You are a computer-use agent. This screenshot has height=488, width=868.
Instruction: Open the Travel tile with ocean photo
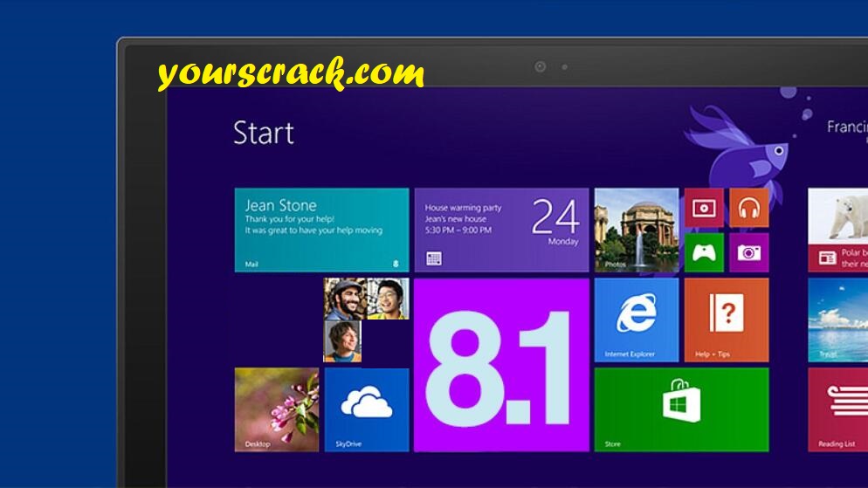(x=838, y=320)
